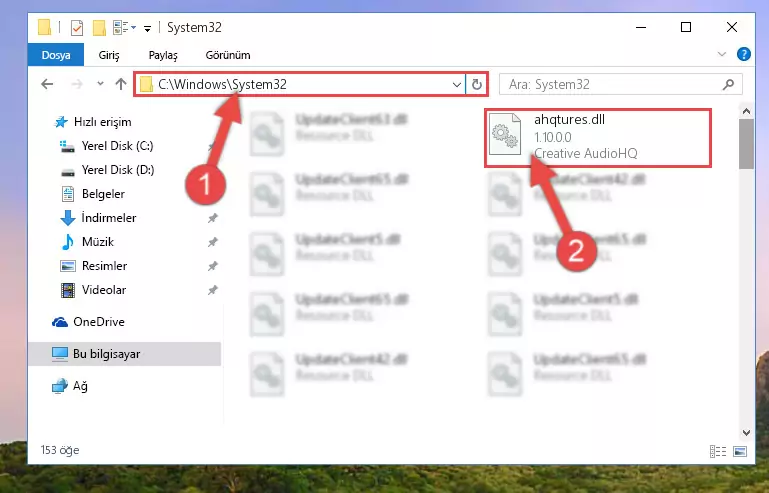Click the pin icon beside İndirmeler
This screenshot has width=769, height=493.
pos(212,218)
